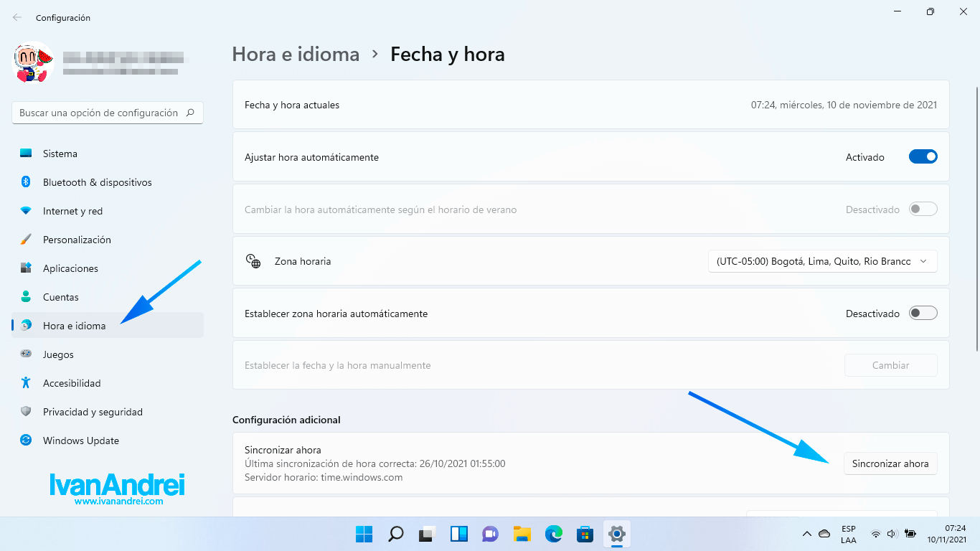Click the Cuentas person icon
This screenshot has height=551, width=980.
point(26,297)
